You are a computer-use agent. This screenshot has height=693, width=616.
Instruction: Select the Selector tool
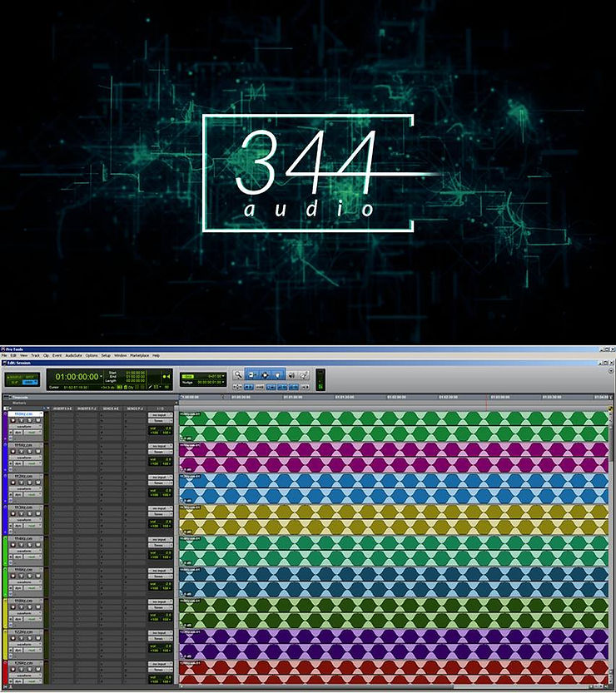(265, 374)
